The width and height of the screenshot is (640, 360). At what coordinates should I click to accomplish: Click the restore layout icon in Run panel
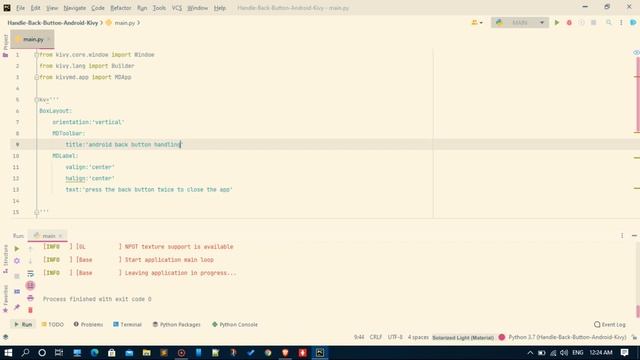point(17,291)
